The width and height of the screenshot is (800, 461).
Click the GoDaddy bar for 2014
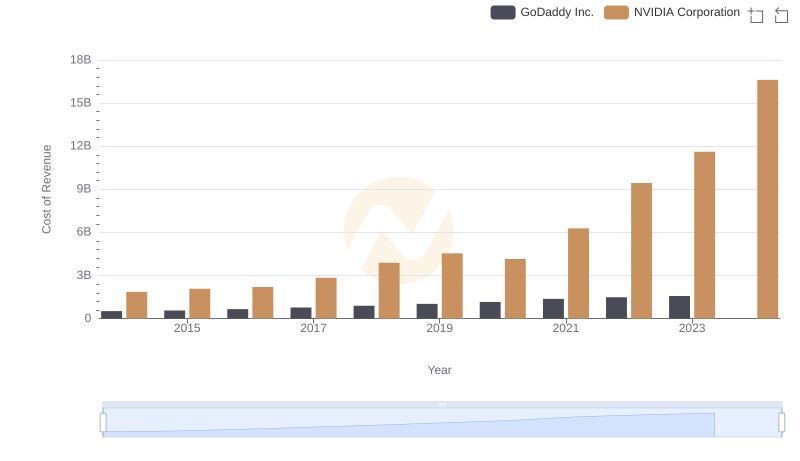click(112, 315)
